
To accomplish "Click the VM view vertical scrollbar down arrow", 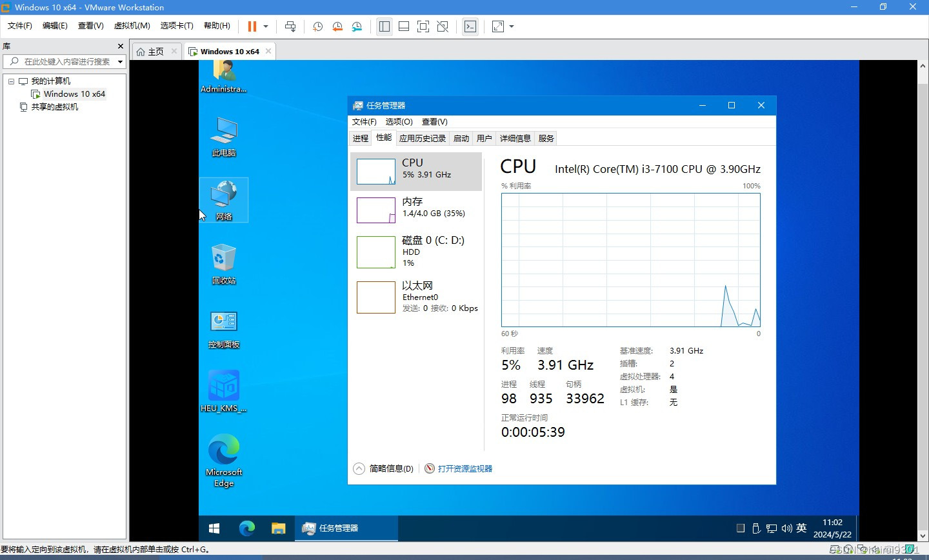I will tap(923, 536).
